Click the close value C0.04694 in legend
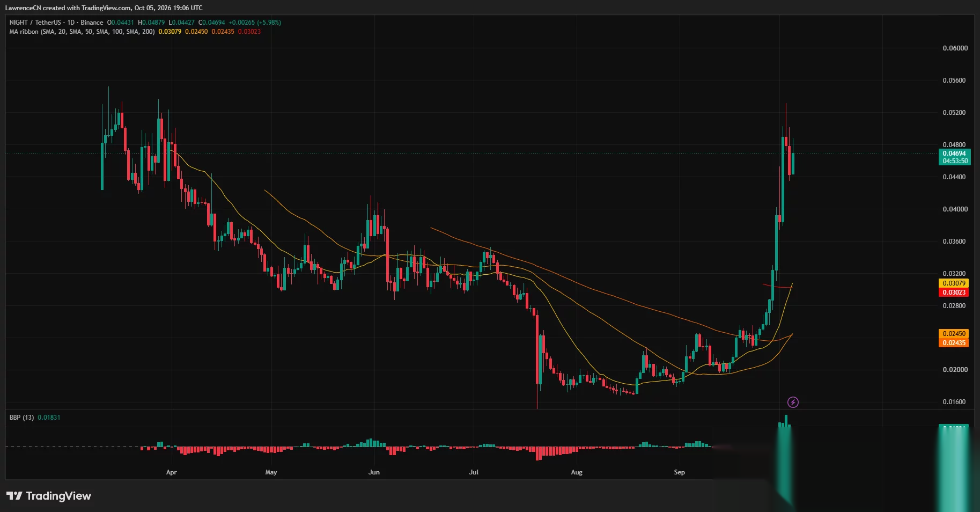980x512 pixels. coord(212,23)
